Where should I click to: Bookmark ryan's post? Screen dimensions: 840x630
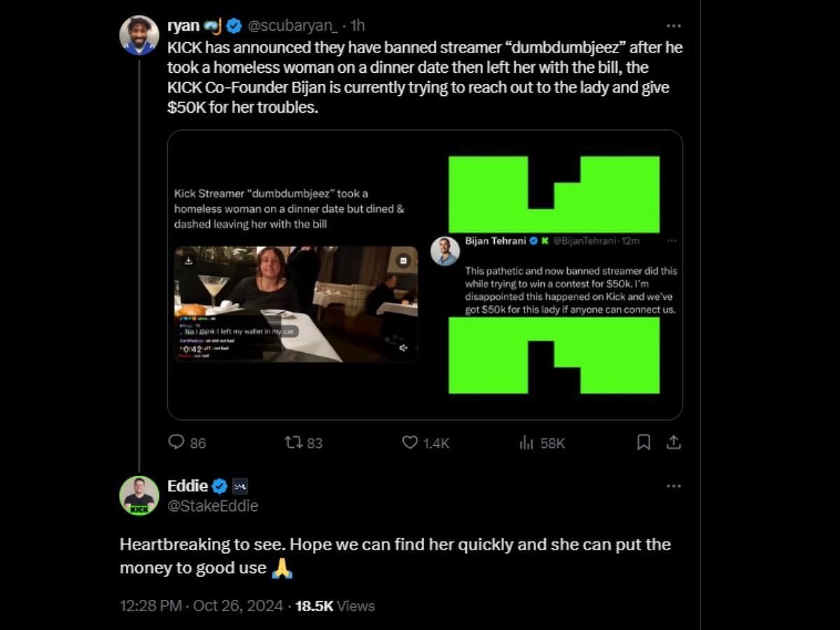[643, 442]
